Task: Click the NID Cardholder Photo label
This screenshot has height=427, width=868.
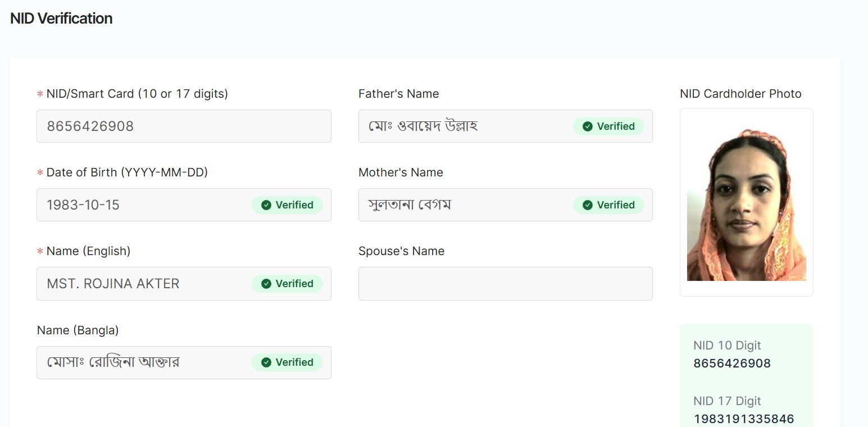Action: coord(740,94)
